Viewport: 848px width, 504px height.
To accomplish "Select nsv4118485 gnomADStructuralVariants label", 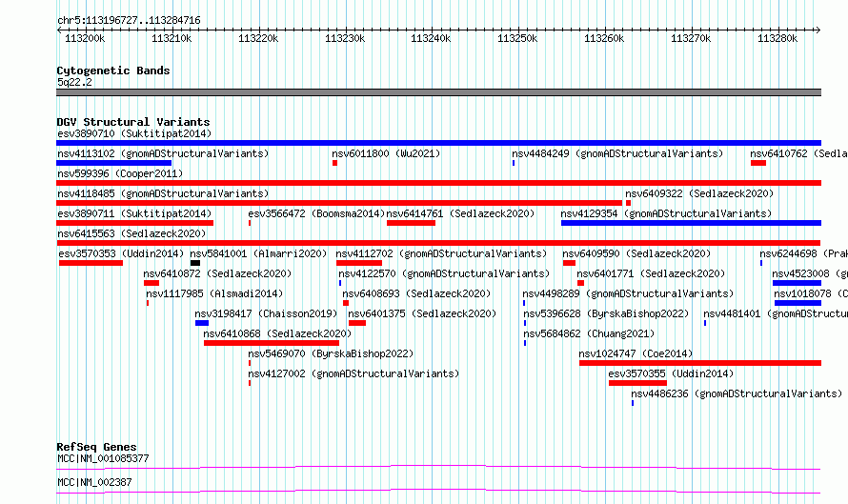I will [x=163, y=193].
